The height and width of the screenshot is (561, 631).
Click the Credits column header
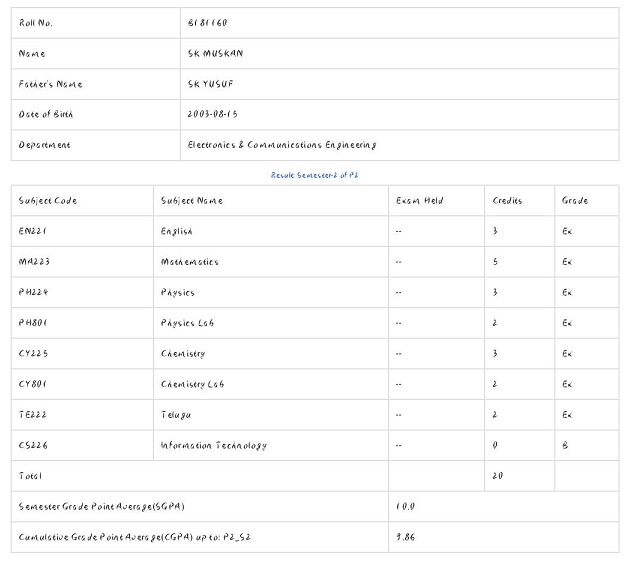(507, 201)
